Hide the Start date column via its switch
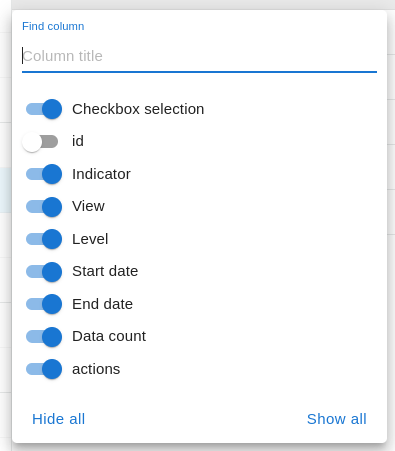This screenshot has height=451, width=395. [44, 272]
